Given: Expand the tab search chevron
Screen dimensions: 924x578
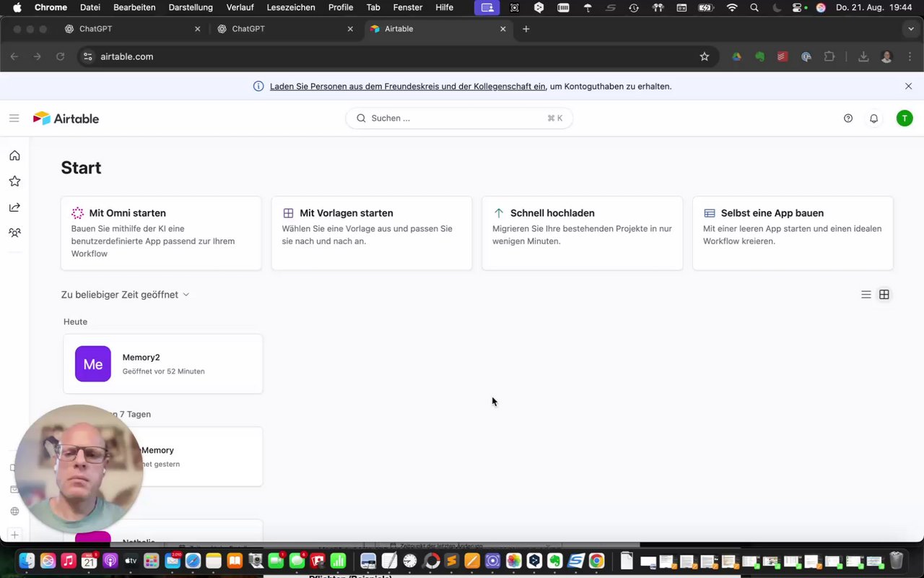Looking at the screenshot, I should click(x=910, y=29).
